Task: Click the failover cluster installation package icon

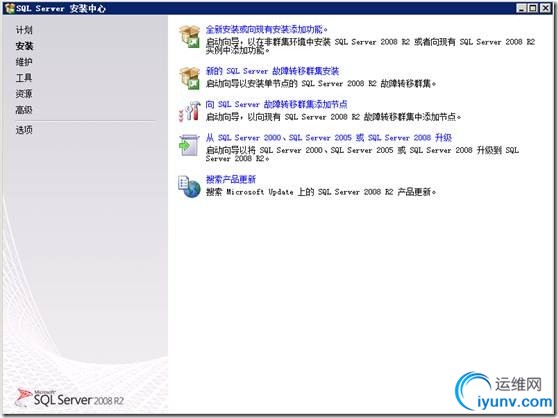Action: tap(189, 78)
